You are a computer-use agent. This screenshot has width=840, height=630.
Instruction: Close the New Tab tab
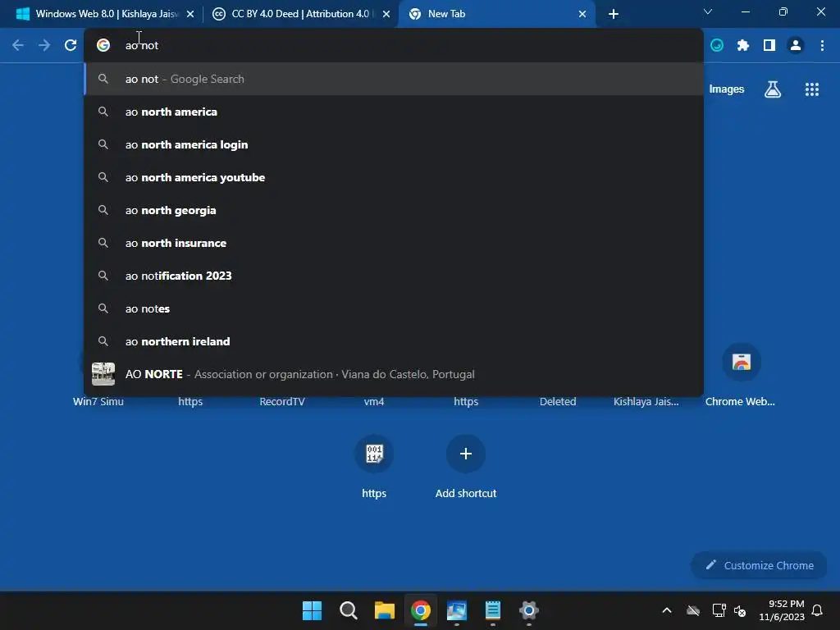tap(582, 15)
